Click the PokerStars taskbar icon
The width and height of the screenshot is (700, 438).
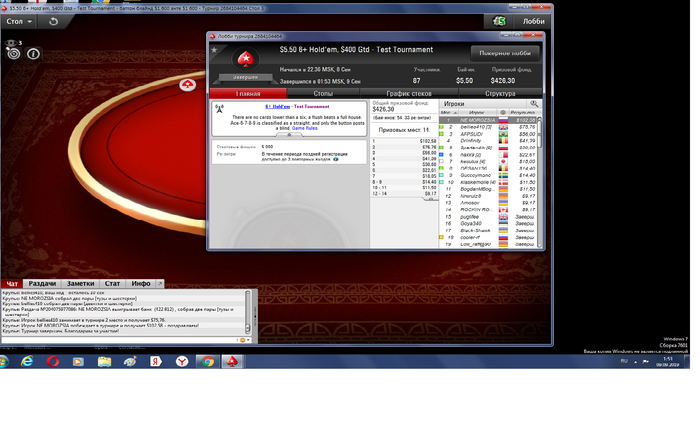tap(232, 361)
